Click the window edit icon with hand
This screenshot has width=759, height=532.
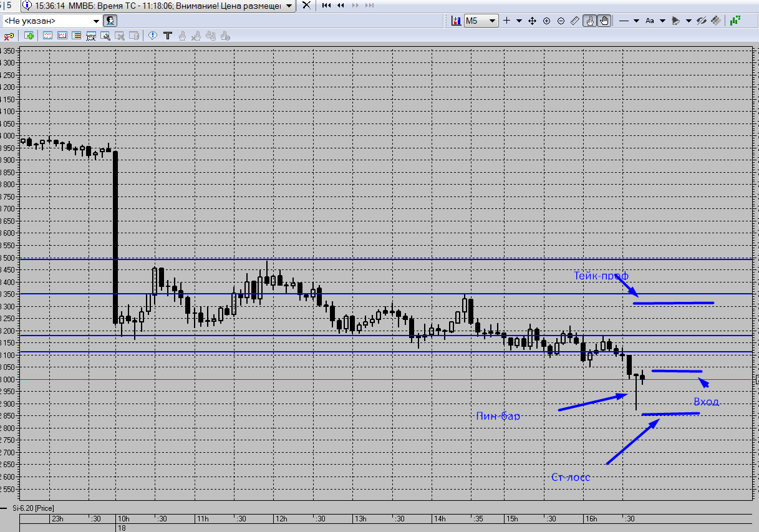[x=91, y=36]
